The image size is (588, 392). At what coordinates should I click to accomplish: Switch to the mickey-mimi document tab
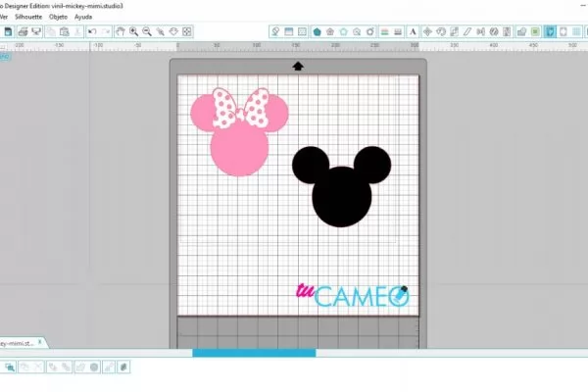click(x=17, y=343)
